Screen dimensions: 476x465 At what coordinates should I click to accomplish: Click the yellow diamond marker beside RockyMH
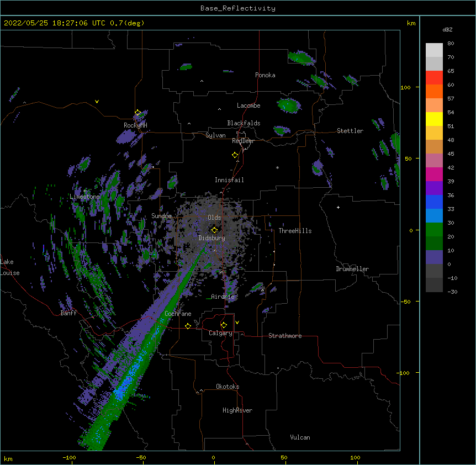(x=137, y=113)
